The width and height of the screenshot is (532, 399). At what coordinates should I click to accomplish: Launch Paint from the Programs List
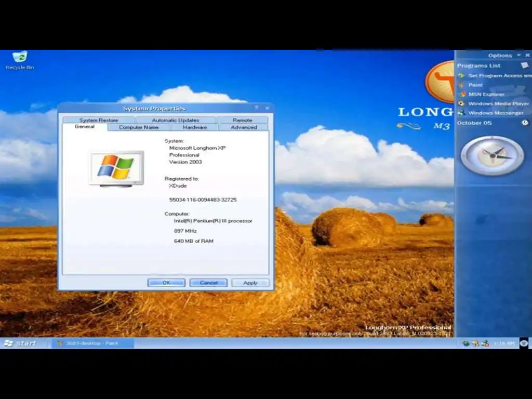[x=475, y=85]
